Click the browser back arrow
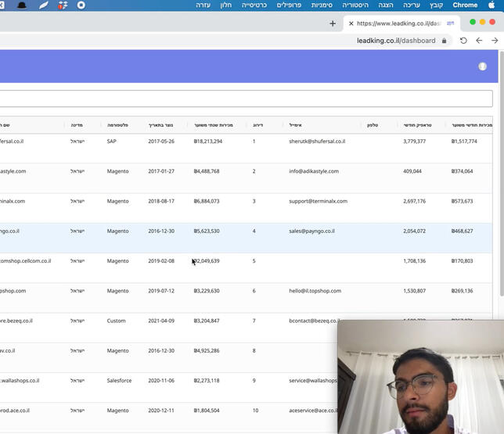Screen dimensions: 504x434 pos(495,41)
